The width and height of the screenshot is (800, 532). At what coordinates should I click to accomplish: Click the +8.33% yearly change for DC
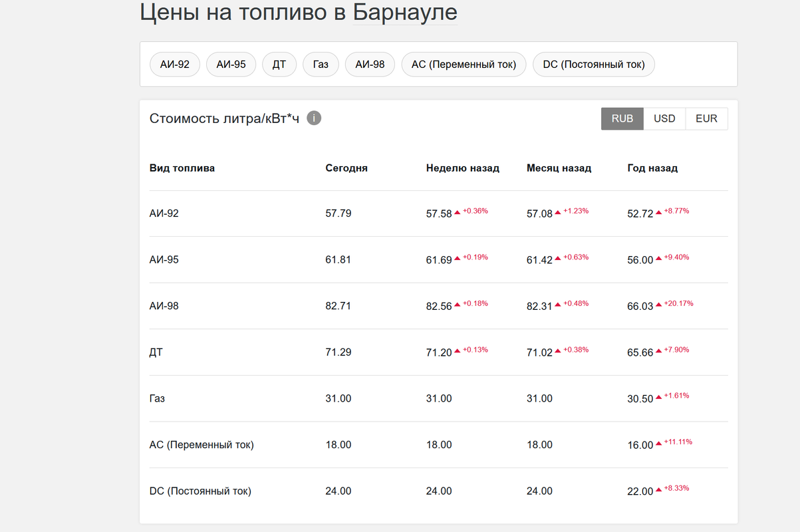click(676, 488)
